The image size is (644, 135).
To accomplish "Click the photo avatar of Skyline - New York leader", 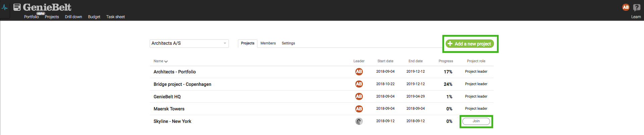I will tap(359, 121).
